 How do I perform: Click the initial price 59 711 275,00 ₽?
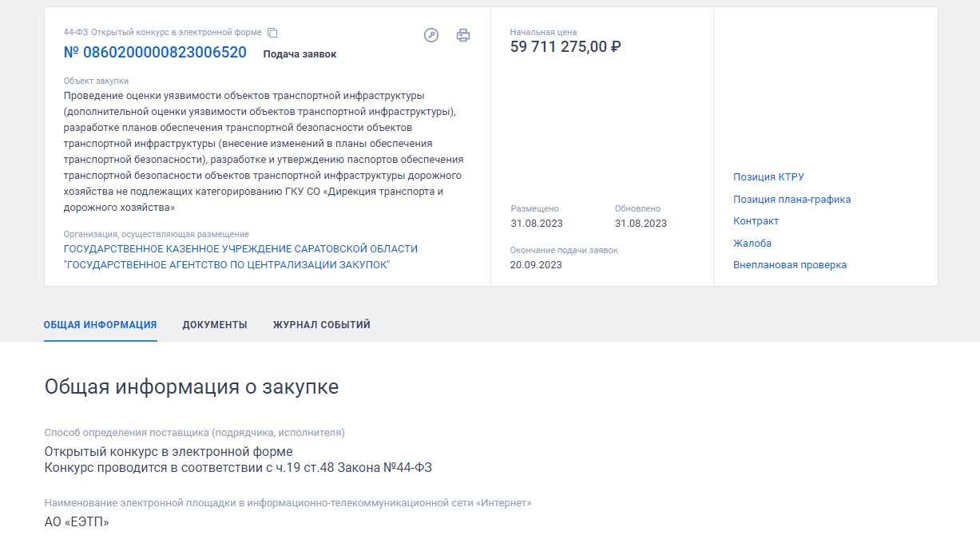coord(565,47)
